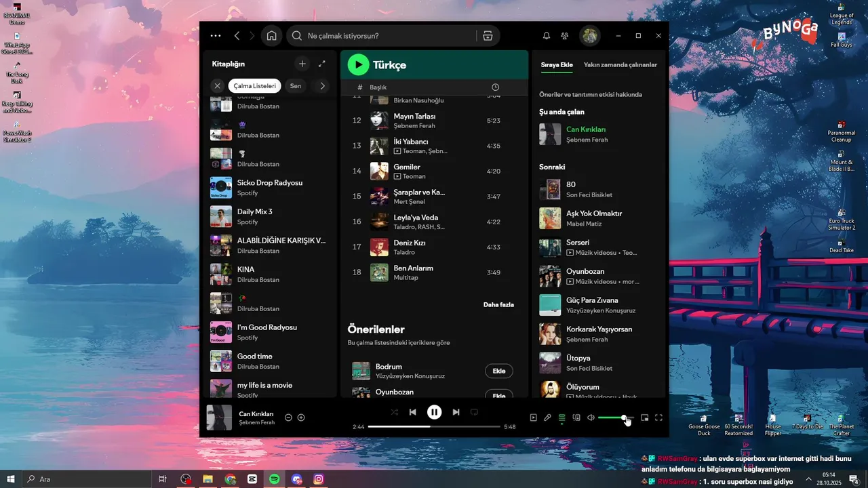Skip to the previous track
The width and height of the screenshot is (868, 488).
412,412
